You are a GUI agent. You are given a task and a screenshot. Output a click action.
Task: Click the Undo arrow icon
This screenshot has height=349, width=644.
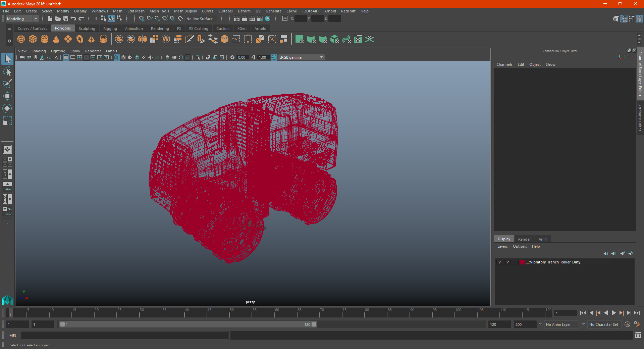point(73,19)
